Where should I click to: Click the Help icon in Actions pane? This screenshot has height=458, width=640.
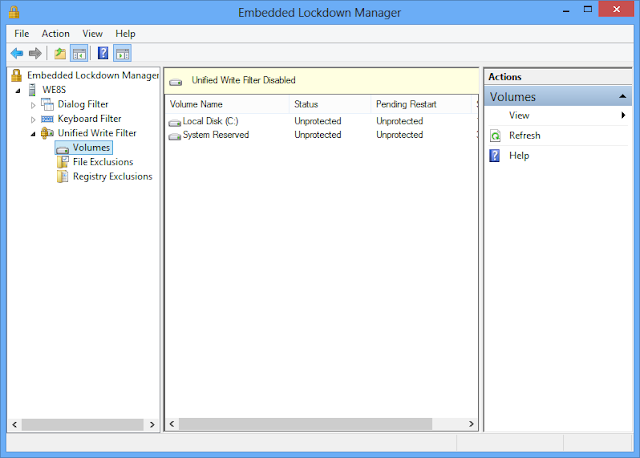pyautogui.click(x=494, y=156)
